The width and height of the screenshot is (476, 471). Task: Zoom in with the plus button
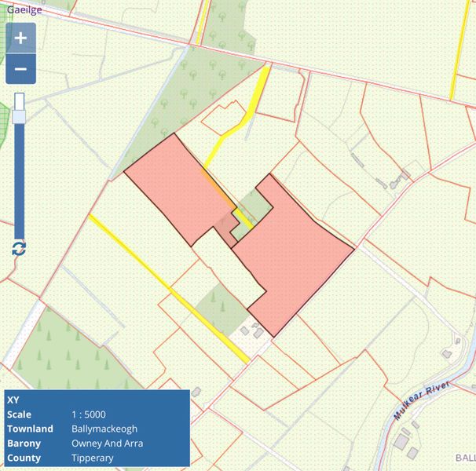[20, 38]
